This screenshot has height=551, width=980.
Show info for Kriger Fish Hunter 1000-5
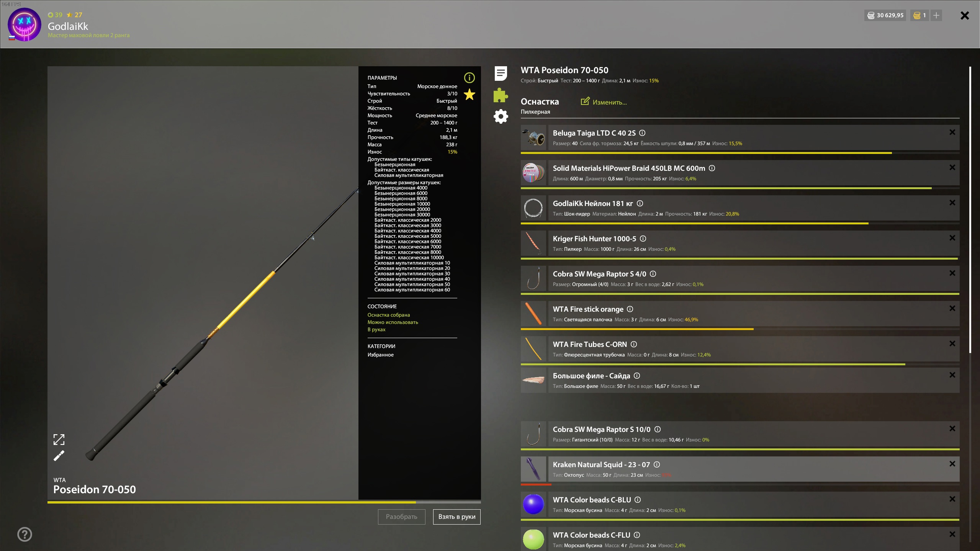click(x=643, y=239)
